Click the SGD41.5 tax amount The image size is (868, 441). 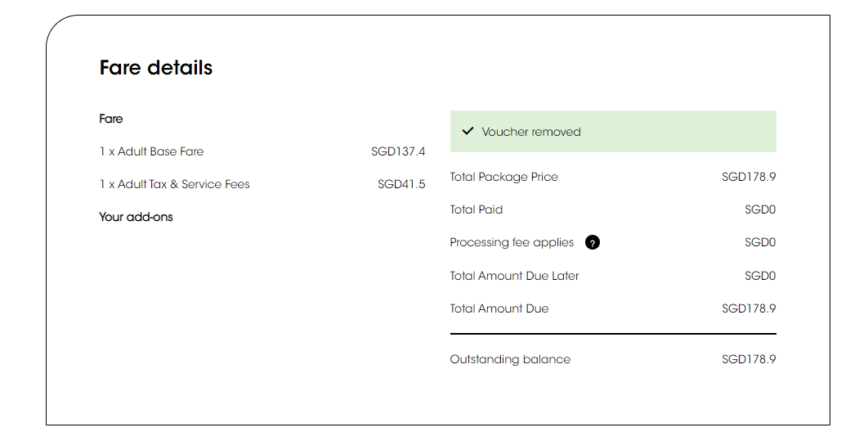click(401, 184)
